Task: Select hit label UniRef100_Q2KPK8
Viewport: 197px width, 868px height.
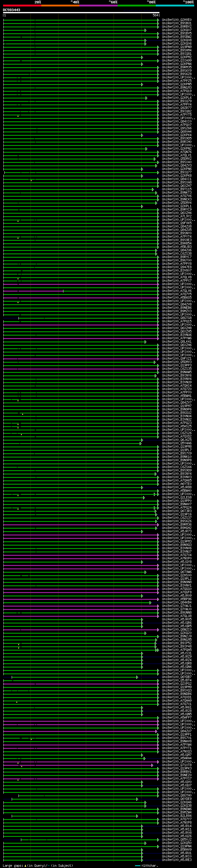Action: [x=177, y=176]
